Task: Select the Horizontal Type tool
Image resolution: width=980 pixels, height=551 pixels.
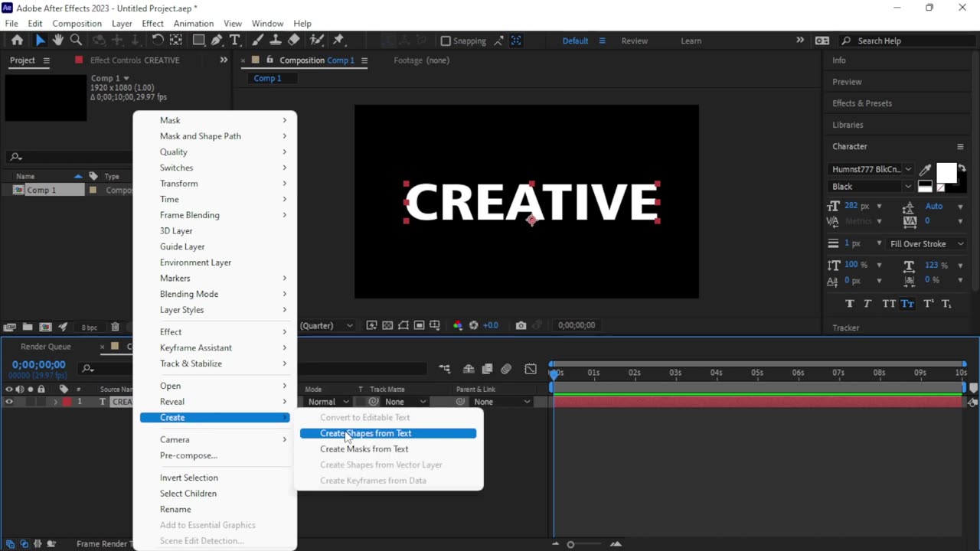Action: (x=235, y=41)
